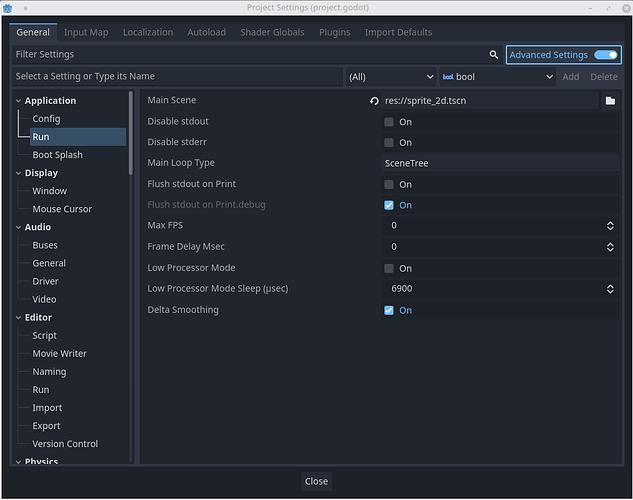Select Buses under Audio
Viewport: 633px width, 500px height.
(45, 245)
